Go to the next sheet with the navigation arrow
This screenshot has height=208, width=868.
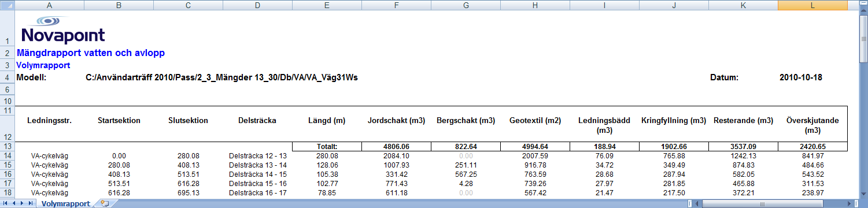click(23, 203)
